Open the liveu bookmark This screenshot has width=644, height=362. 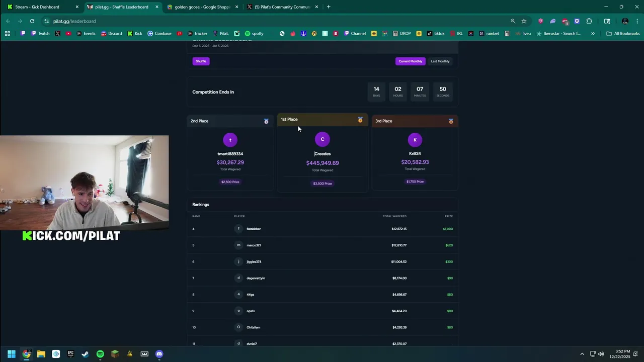pos(523,34)
